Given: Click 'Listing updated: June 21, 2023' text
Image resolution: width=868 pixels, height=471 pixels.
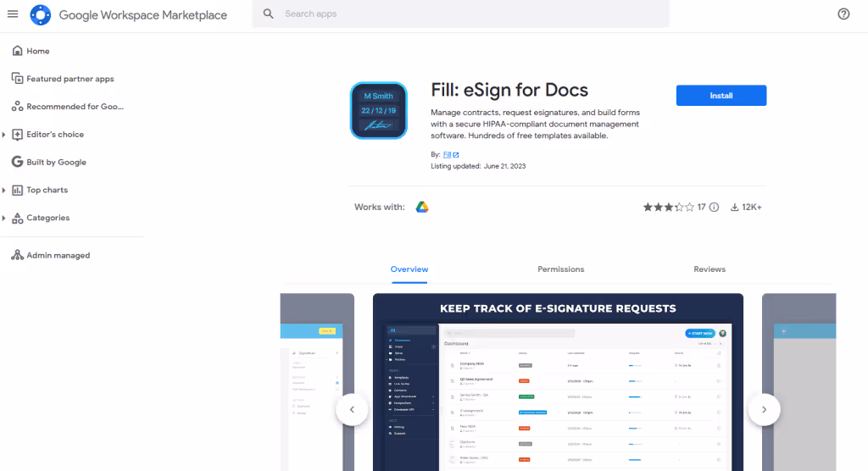Looking at the screenshot, I should (478, 166).
